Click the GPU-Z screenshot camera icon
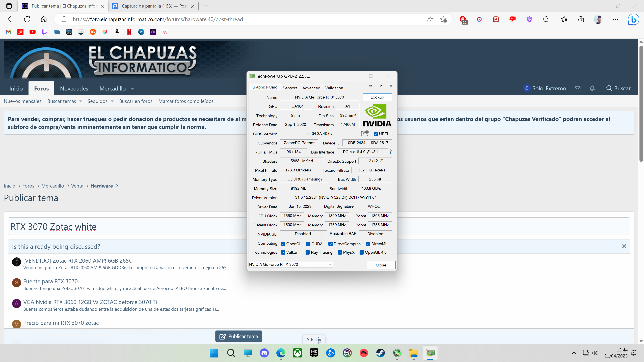Viewport: 644px width, 362px height. tap(371, 86)
